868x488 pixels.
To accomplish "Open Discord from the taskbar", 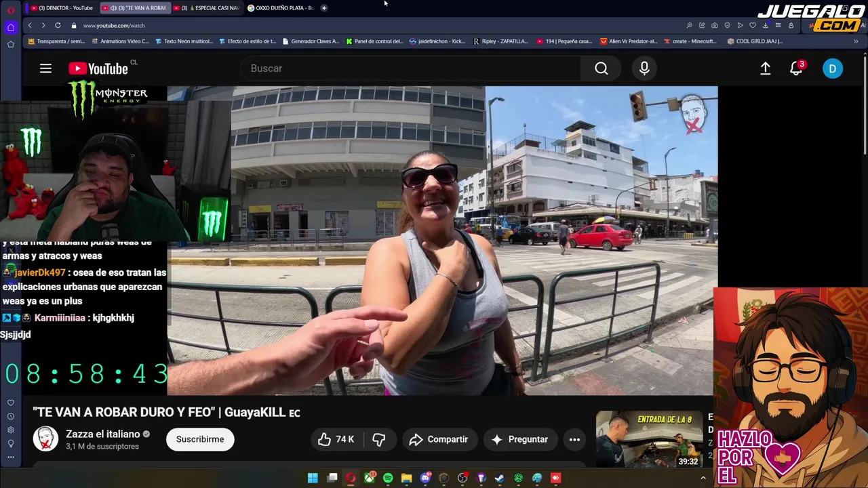I will click(425, 478).
